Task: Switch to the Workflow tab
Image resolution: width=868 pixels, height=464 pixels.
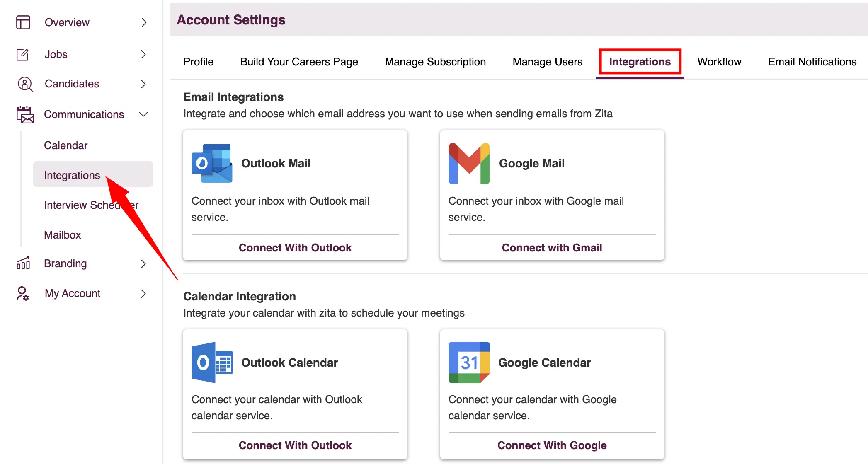Action: tap(719, 62)
